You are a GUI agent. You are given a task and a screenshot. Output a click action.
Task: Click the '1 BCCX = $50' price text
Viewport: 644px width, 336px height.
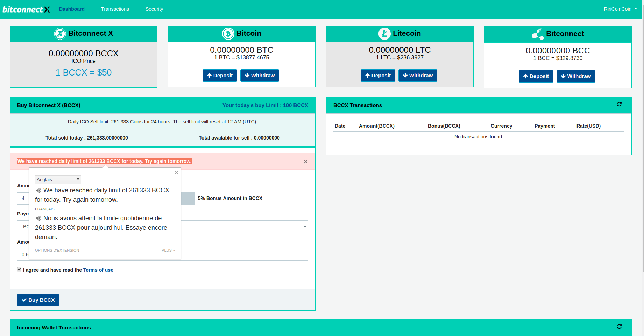click(84, 72)
